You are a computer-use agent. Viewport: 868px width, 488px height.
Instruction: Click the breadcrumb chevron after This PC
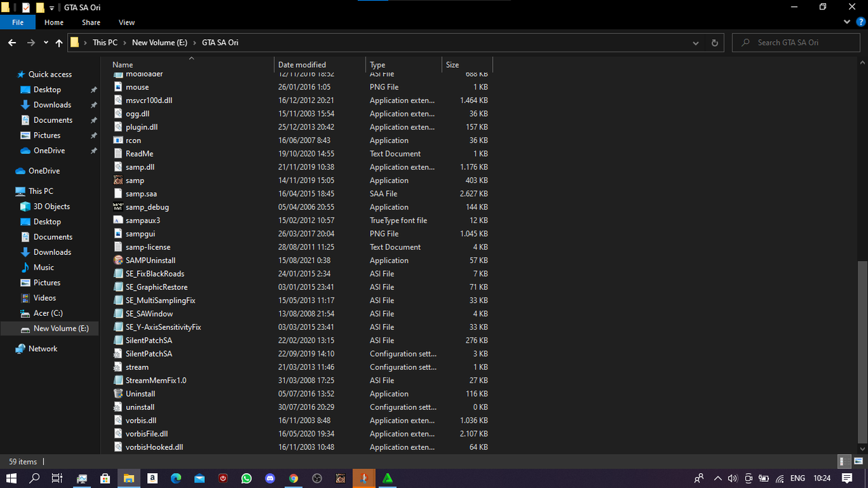point(124,43)
